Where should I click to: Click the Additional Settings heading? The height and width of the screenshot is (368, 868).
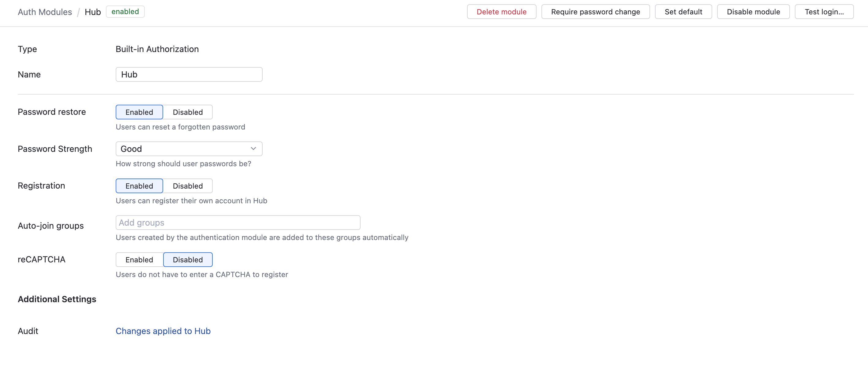coord(57,299)
